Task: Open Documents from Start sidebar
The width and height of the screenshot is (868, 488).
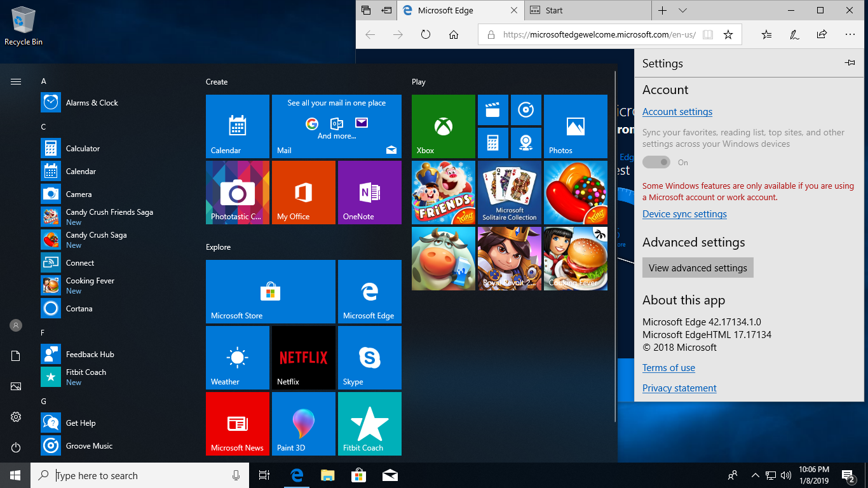Action: click(x=16, y=356)
